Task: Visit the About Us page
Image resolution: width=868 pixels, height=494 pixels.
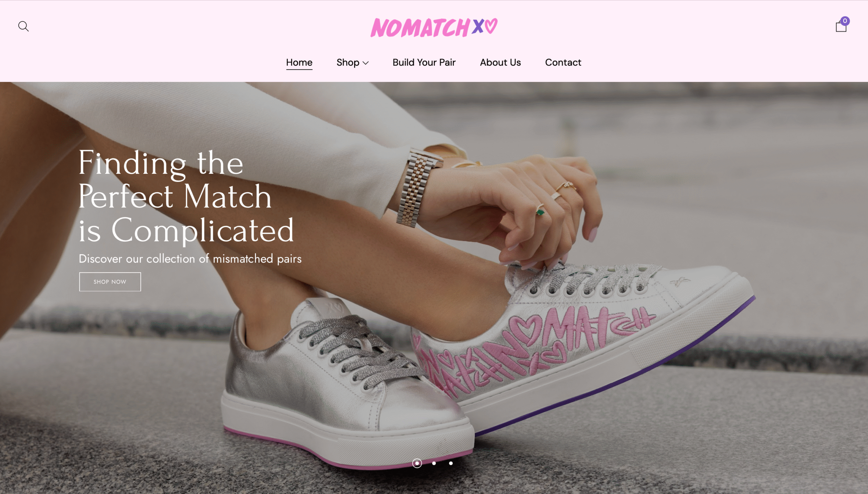Action: tap(500, 62)
